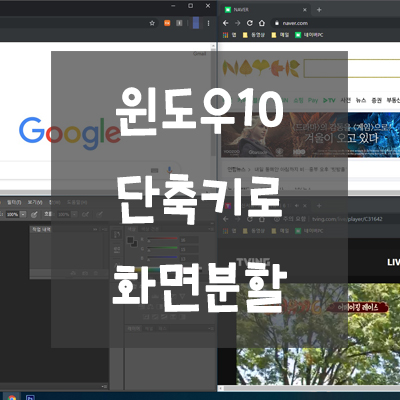Open the first 100% dropdown in Photoshop options

tap(23, 214)
